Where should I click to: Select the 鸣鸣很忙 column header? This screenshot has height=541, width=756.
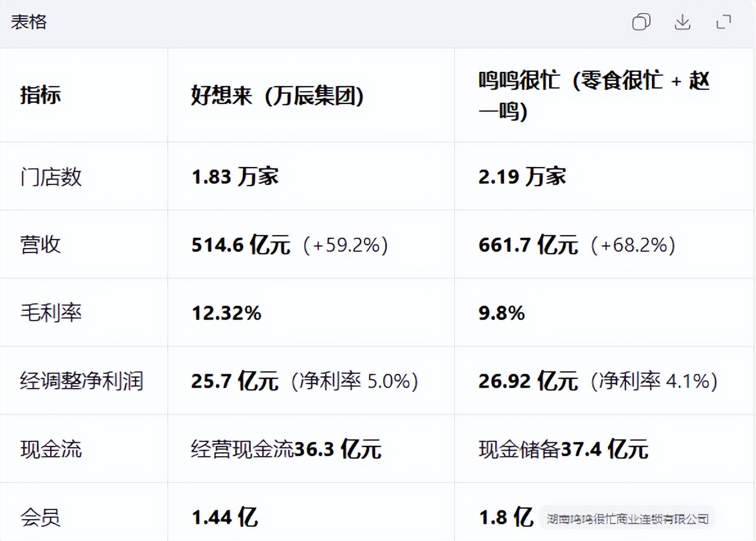pos(594,95)
